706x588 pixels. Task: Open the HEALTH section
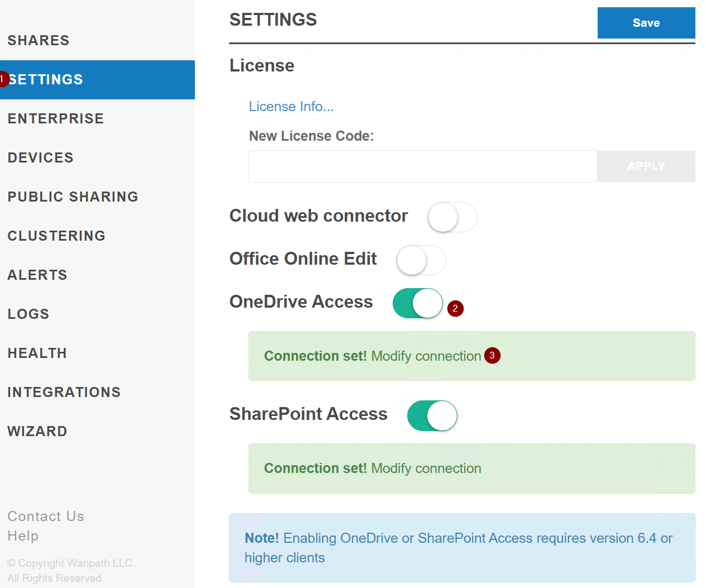point(37,353)
